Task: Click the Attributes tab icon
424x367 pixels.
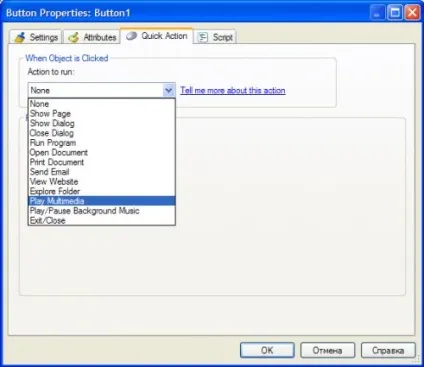Action: [x=73, y=37]
